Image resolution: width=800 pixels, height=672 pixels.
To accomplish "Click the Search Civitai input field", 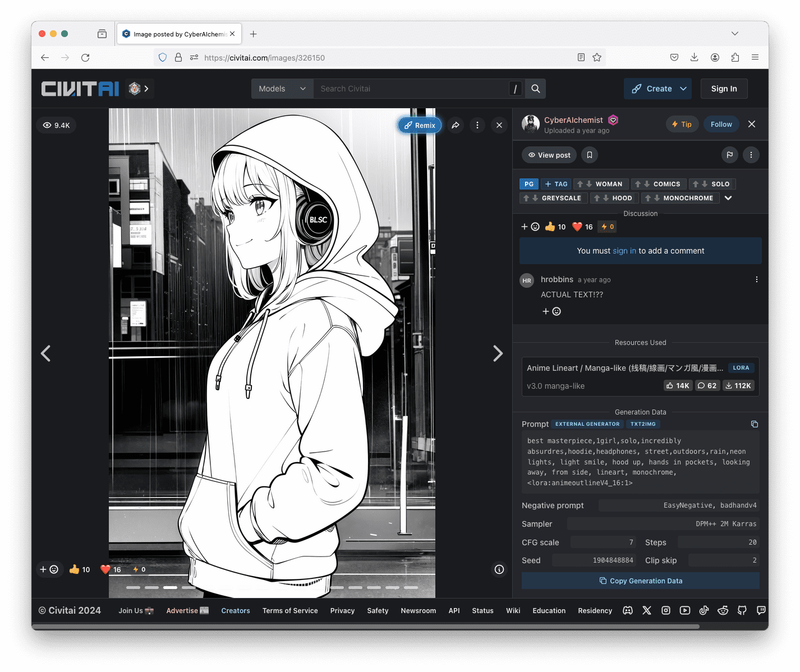I will coord(411,89).
